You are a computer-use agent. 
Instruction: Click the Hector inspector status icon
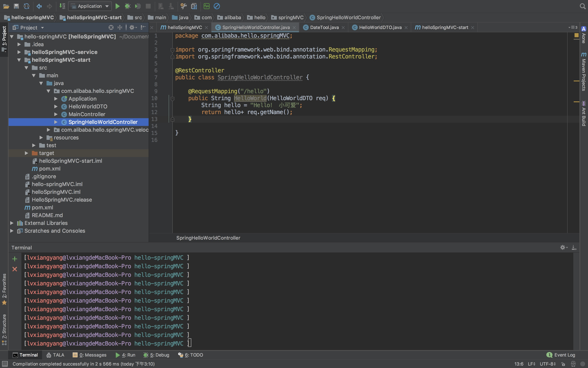(573, 364)
